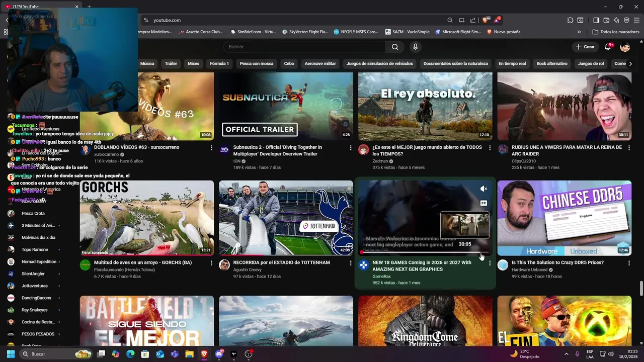Open the Subnautica 2 Official Trailer thumbnail
The width and height of the screenshot is (644, 362).
286,107
